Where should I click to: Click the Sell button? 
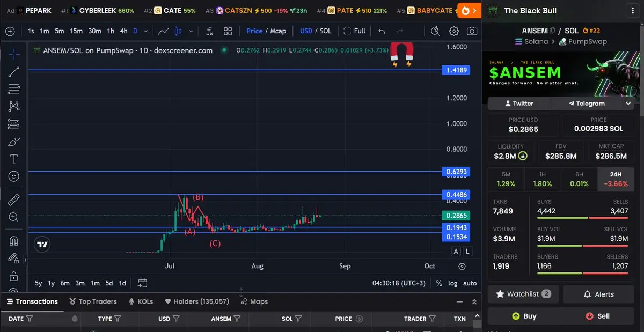(x=598, y=316)
